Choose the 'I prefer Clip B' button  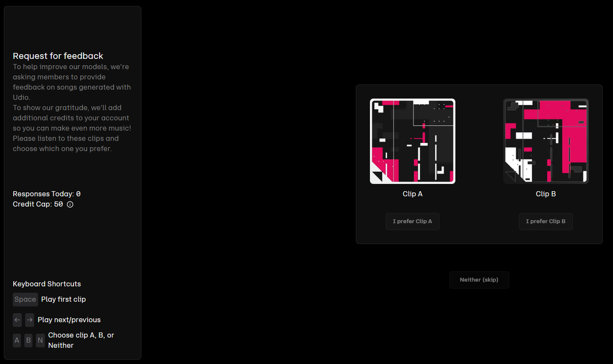[546, 221]
